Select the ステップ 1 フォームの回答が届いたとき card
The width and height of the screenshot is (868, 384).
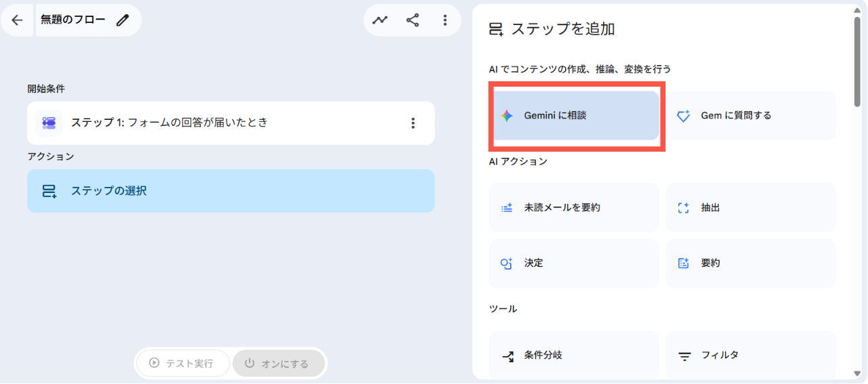(231, 123)
